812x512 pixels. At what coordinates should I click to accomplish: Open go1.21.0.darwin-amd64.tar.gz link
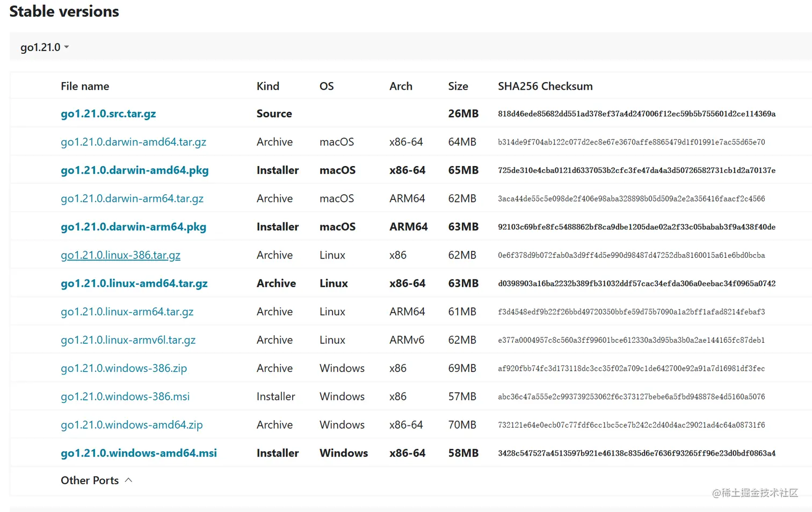tap(133, 142)
